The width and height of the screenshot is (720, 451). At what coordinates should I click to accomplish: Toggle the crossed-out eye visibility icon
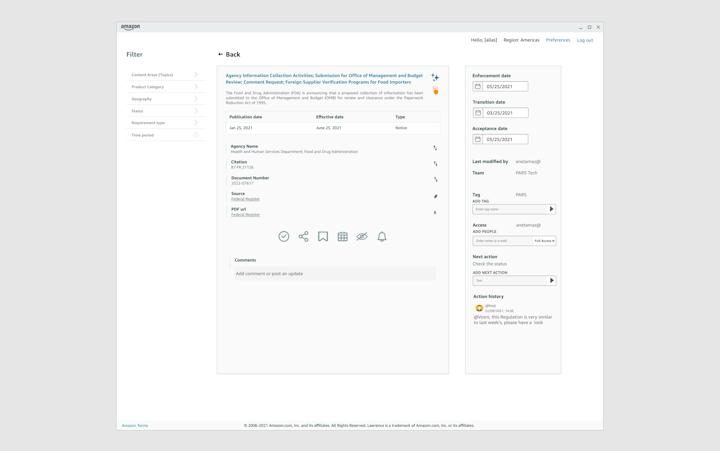pos(362,237)
